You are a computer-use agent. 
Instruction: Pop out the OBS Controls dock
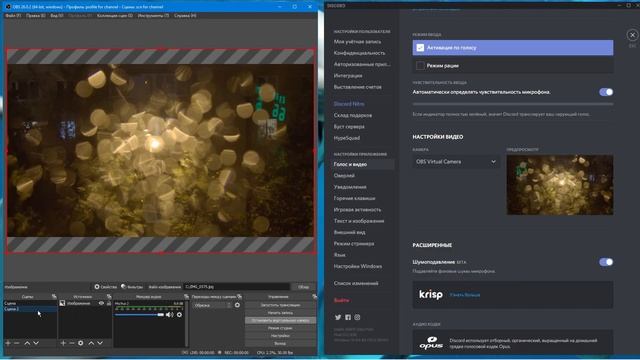[x=314, y=296]
